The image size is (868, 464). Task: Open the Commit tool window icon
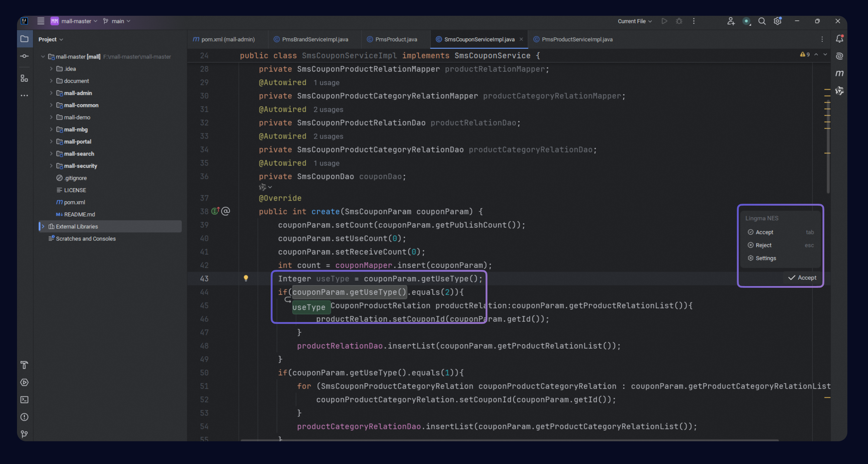tap(24, 56)
